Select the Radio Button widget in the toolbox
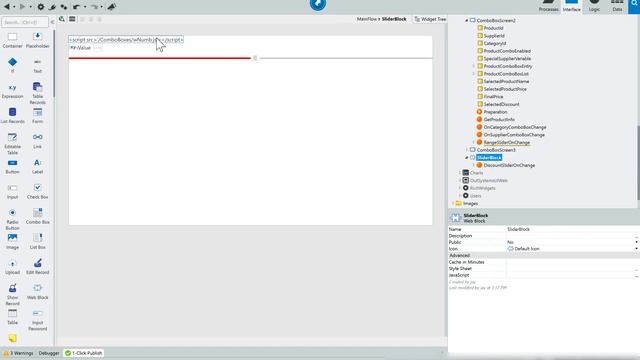This screenshot has height=360, width=640. point(12,219)
